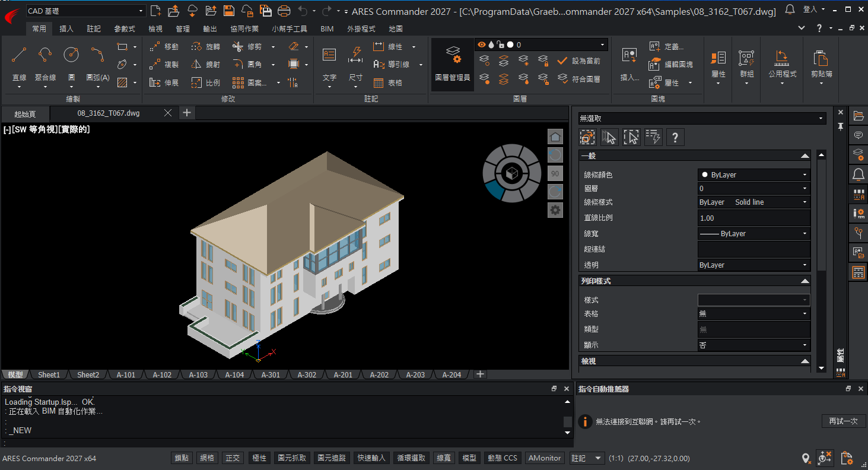This screenshot has width=868, height=470.
Task: Open the A-101 sheet tab
Action: [126, 374]
